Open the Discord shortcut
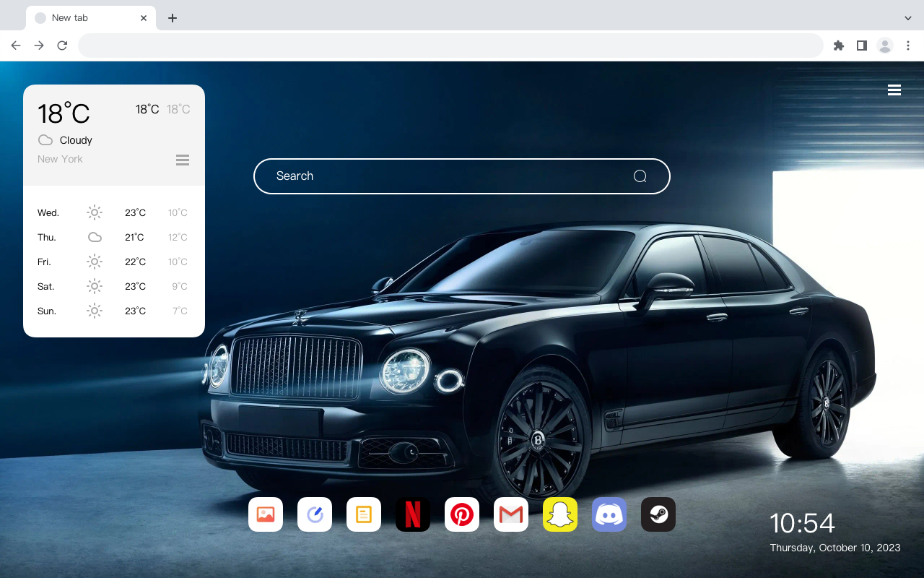924x578 pixels. (x=609, y=514)
